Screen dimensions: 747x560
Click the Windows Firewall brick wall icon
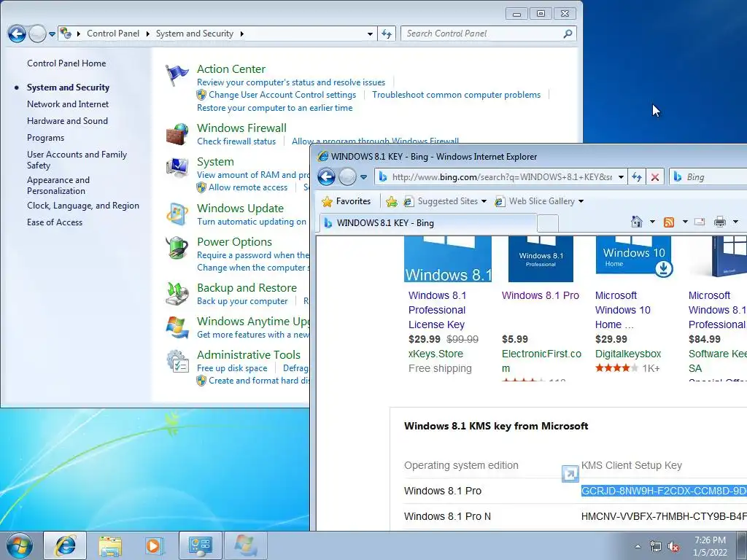pos(177,134)
